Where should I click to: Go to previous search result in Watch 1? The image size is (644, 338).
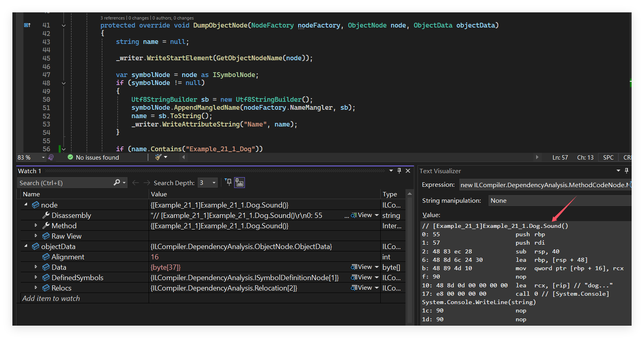coord(135,183)
